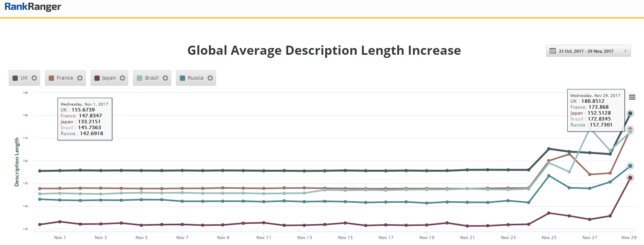This screenshot has width=644, height=245.
Task: Click the RankRanger logo
Action: (33, 7)
